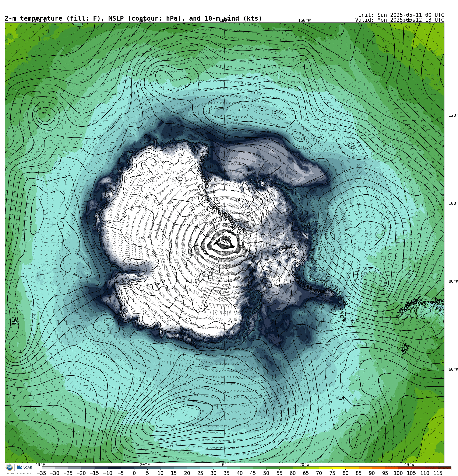Click the 'Valid: Mon 2025-05-12 13 UTC' text
The height and width of the screenshot is (476, 458).
pyautogui.click(x=399, y=20)
